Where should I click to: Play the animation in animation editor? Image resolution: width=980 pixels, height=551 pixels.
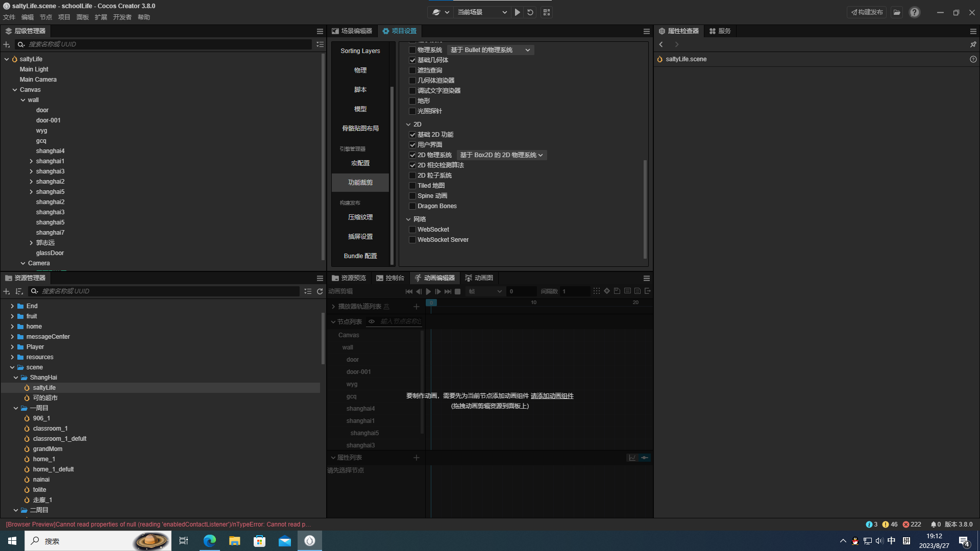coord(428,291)
